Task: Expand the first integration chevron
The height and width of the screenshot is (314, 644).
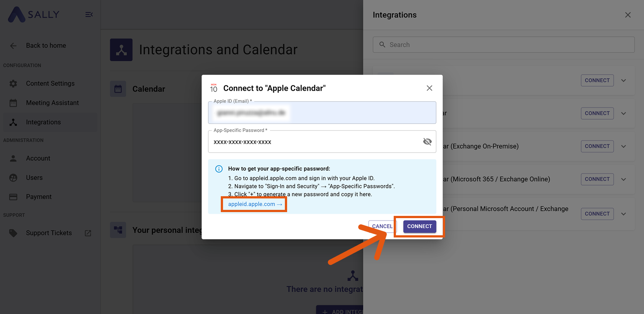Action: [623, 81]
